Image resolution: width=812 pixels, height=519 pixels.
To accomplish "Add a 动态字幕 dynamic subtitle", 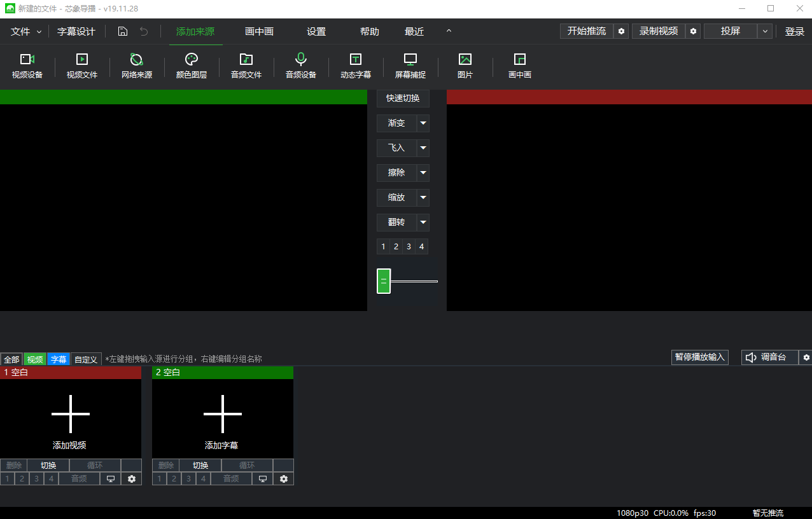I will [x=356, y=66].
